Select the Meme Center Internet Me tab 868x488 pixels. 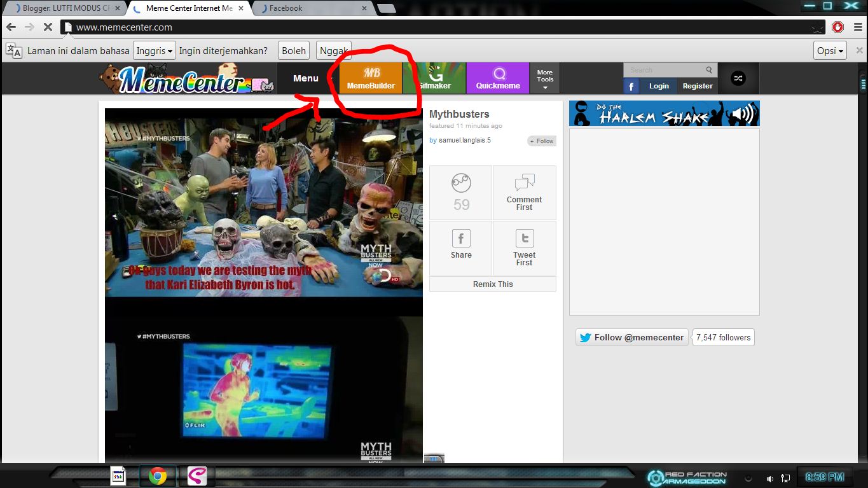(x=189, y=8)
